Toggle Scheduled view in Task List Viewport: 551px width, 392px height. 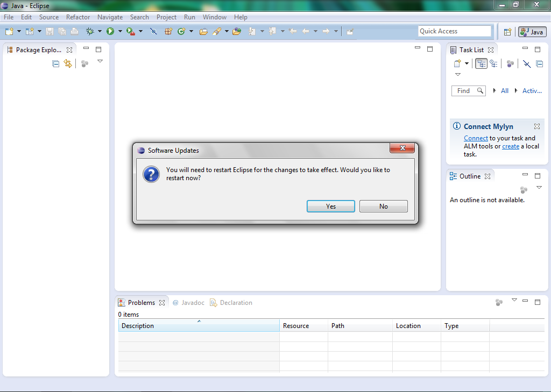[493, 63]
